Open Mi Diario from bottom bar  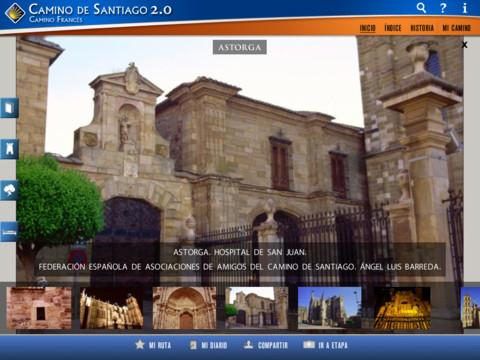click(x=208, y=345)
